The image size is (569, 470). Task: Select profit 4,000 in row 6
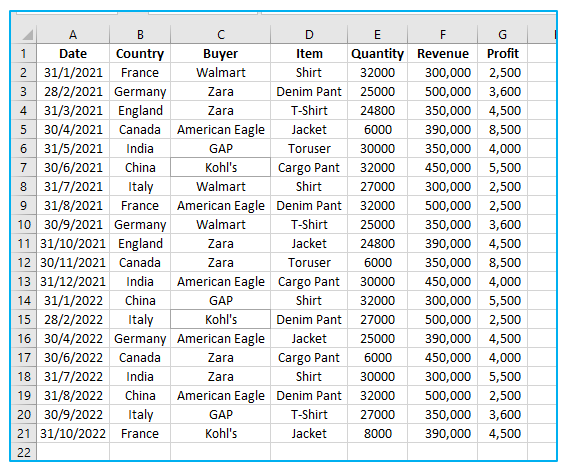tap(503, 148)
